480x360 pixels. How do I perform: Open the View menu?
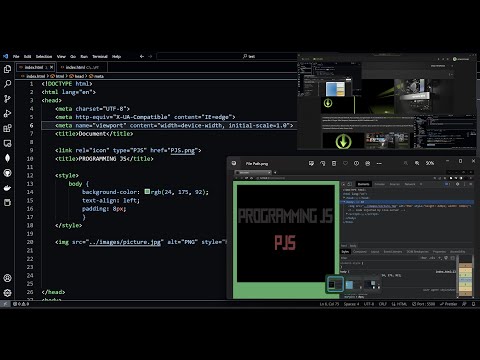coord(61,56)
